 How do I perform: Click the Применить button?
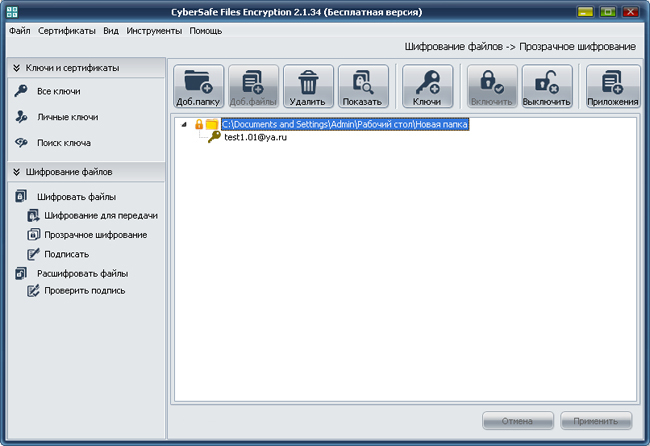596,421
